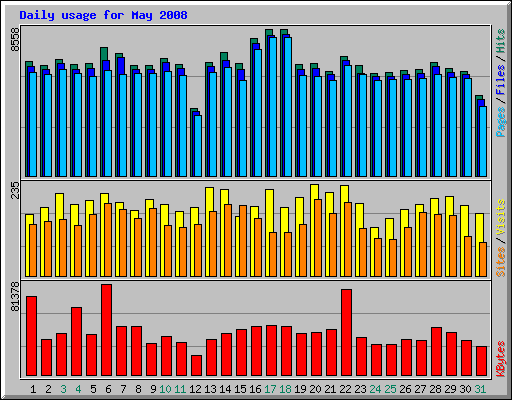Click the 8558 axis value
The image size is (512, 400).
click(x=15, y=40)
